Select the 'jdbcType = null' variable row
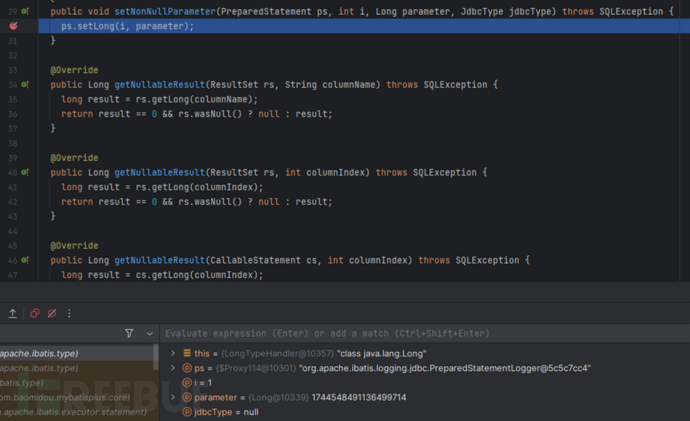 pyautogui.click(x=225, y=411)
